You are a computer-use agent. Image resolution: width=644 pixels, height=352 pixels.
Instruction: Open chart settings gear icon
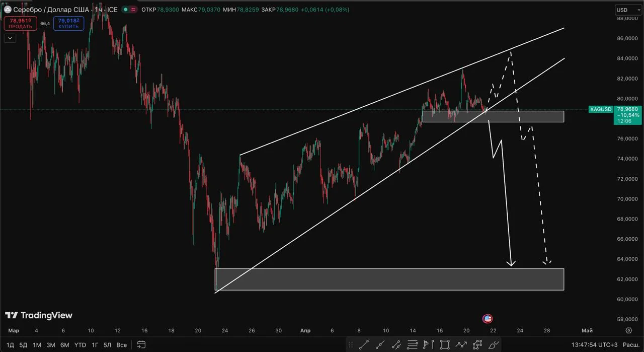[x=628, y=331]
